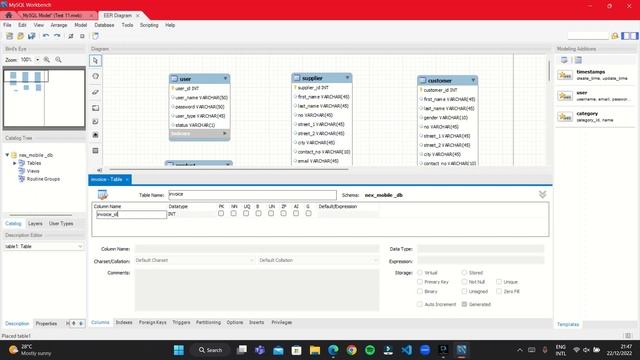Select the new layer tool
The width and height of the screenshot is (640, 360).
tap(96, 108)
